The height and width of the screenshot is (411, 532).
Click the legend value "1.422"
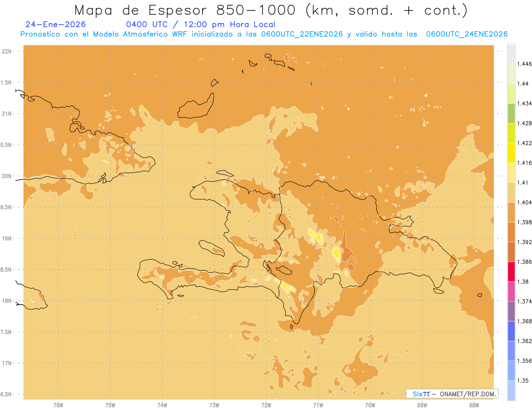524,143
